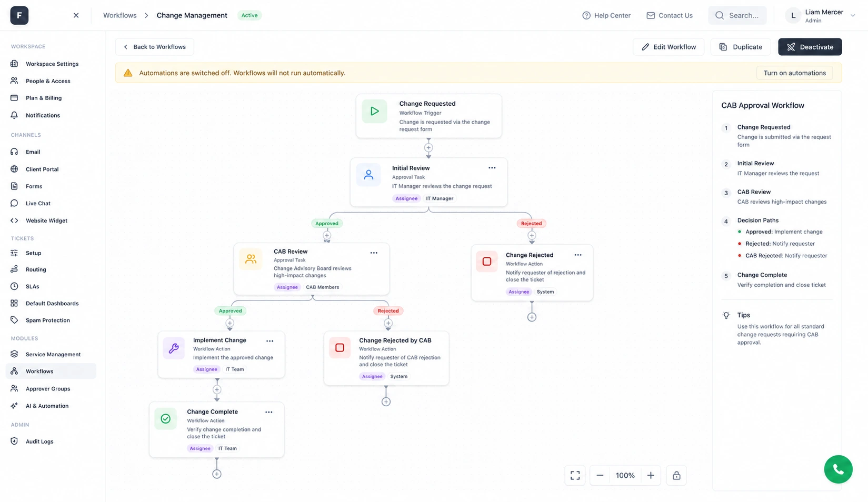
Task: Click the Forms document icon
Action: coord(14,186)
